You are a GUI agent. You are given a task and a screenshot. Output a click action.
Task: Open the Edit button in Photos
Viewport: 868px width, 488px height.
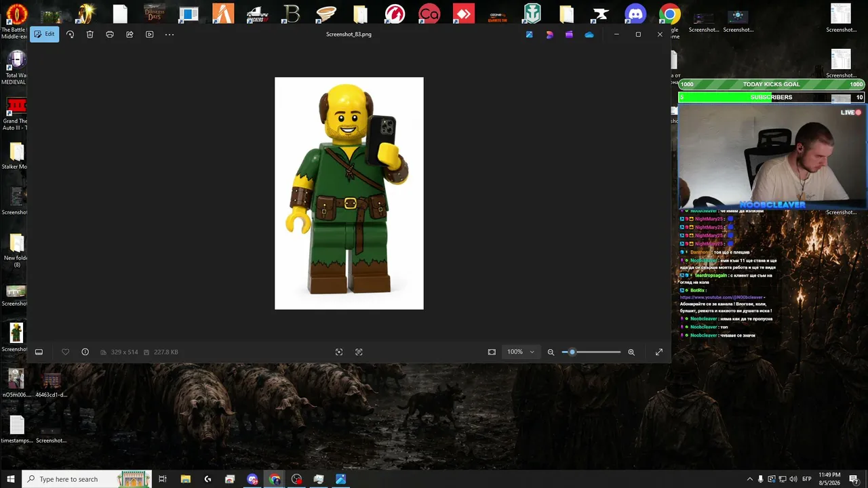pos(44,34)
